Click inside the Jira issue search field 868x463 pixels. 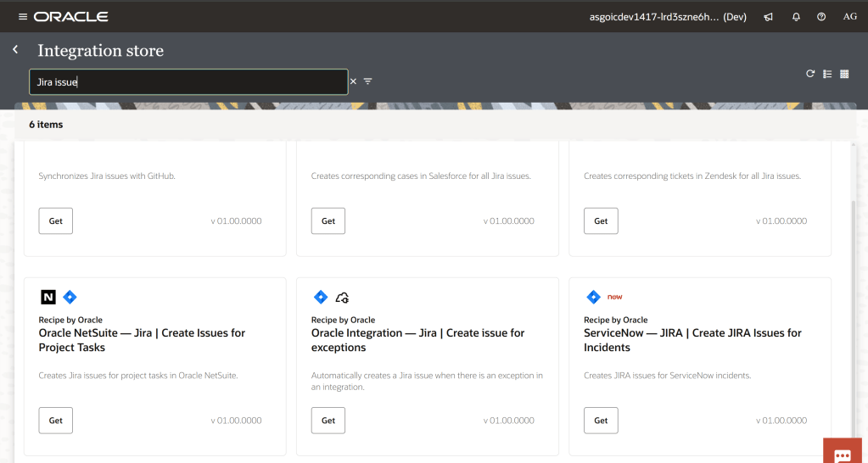[187, 81]
